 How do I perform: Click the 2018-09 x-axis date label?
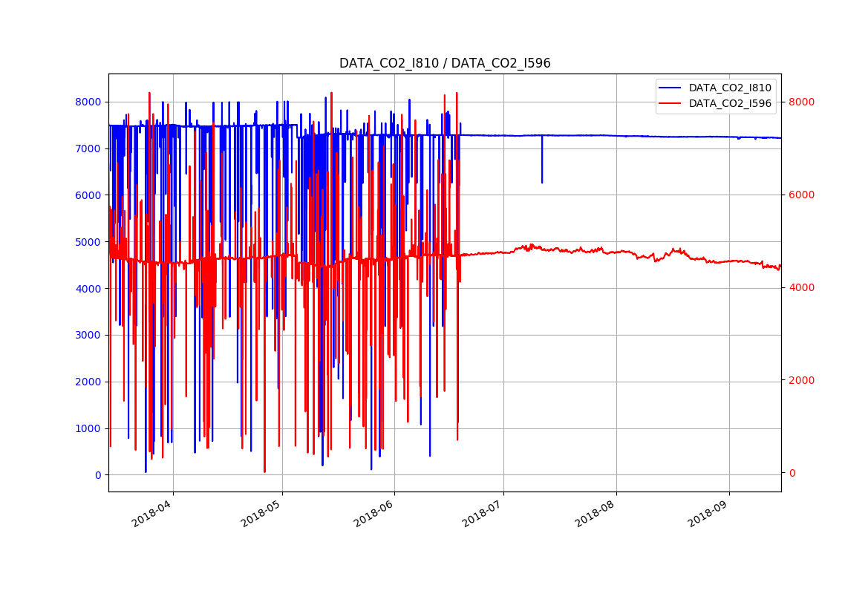pyautogui.click(x=707, y=512)
